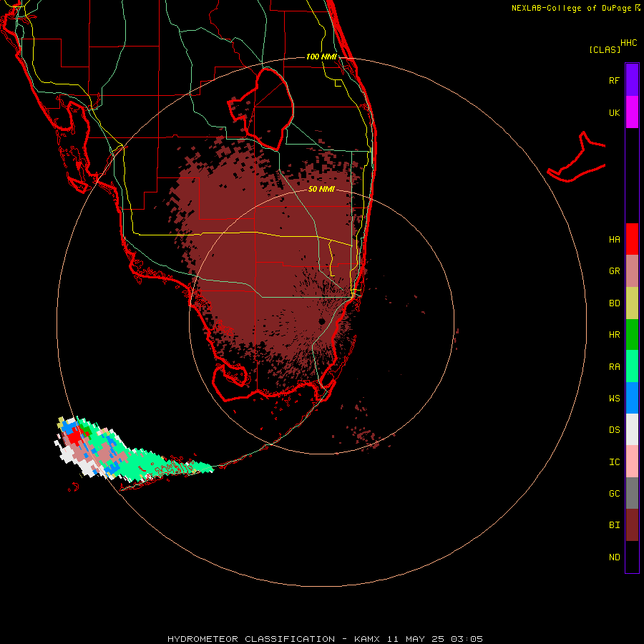Click the RF purple legend swatch
The height and width of the screenshot is (644, 644).
[632, 79]
